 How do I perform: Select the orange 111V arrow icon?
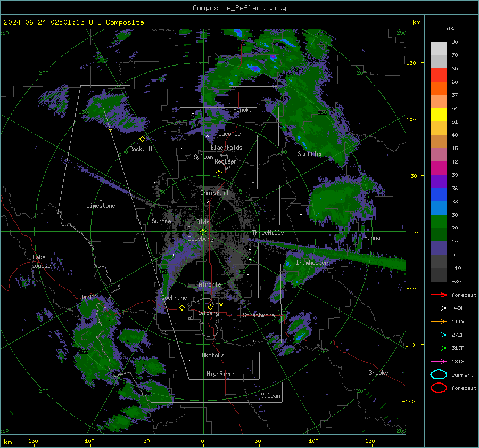(x=439, y=321)
